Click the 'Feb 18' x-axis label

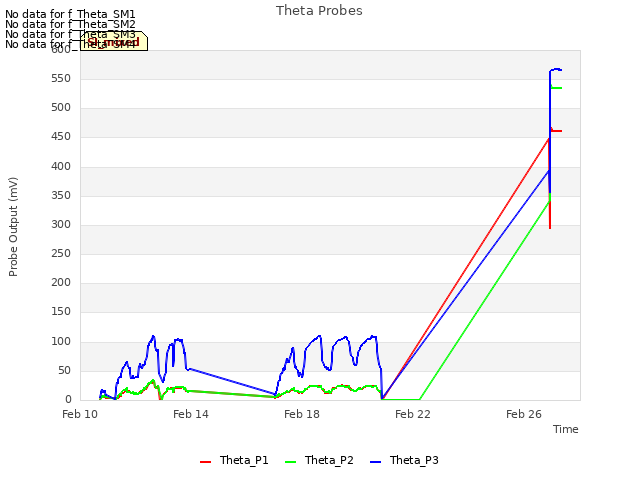tap(302, 414)
